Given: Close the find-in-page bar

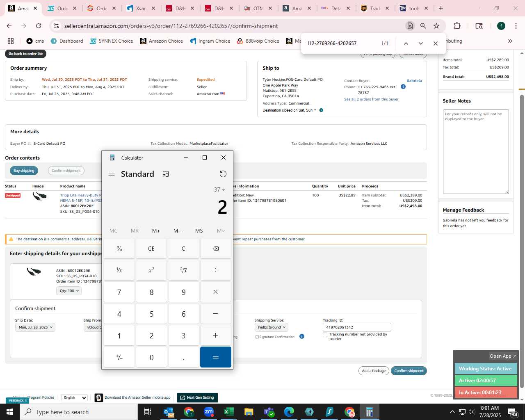Looking at the screenshot, I should [x=436, y=43].
